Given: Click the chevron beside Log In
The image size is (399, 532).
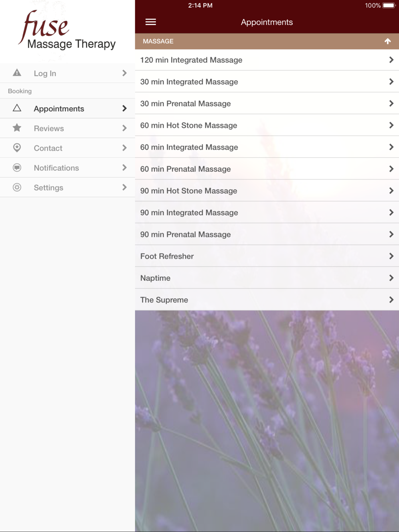Looking at the screenshot, I should (x=124, y=73).
